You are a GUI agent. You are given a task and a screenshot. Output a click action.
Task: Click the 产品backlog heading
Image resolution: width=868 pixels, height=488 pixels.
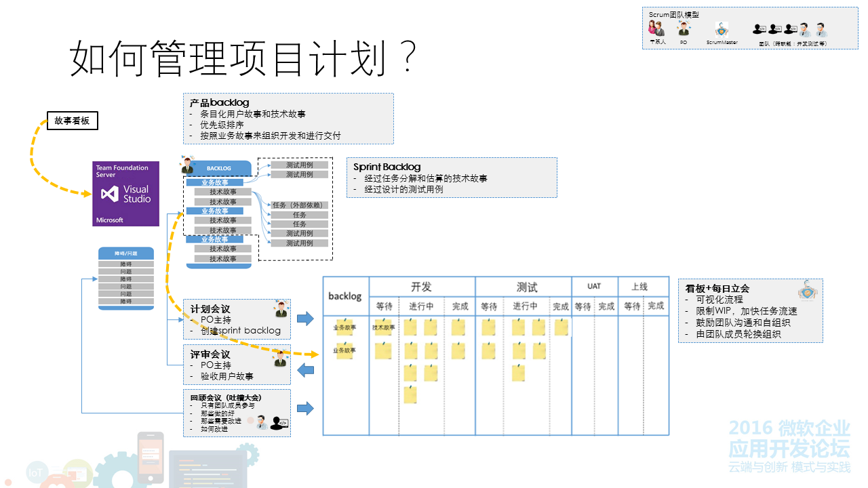(x=219, y=103)
